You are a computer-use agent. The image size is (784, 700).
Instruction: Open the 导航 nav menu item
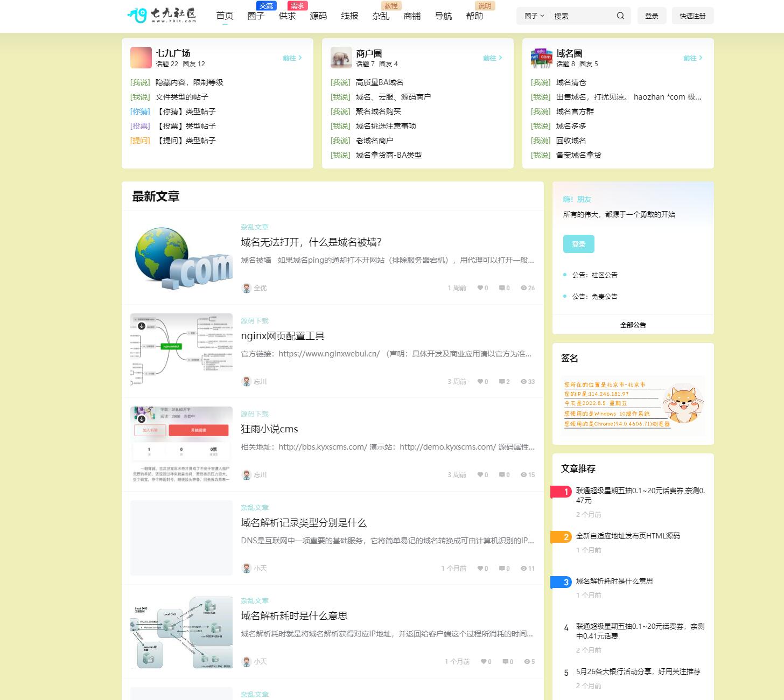pyautogui.click(x=443, y=16)
